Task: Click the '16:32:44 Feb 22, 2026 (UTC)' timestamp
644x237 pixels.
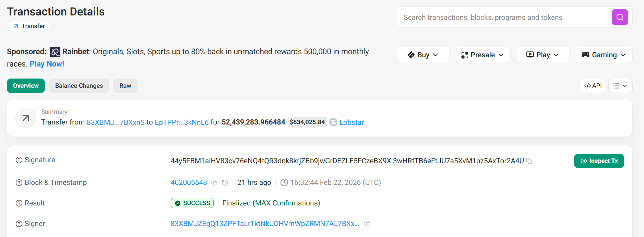Action: coord(336,182)
